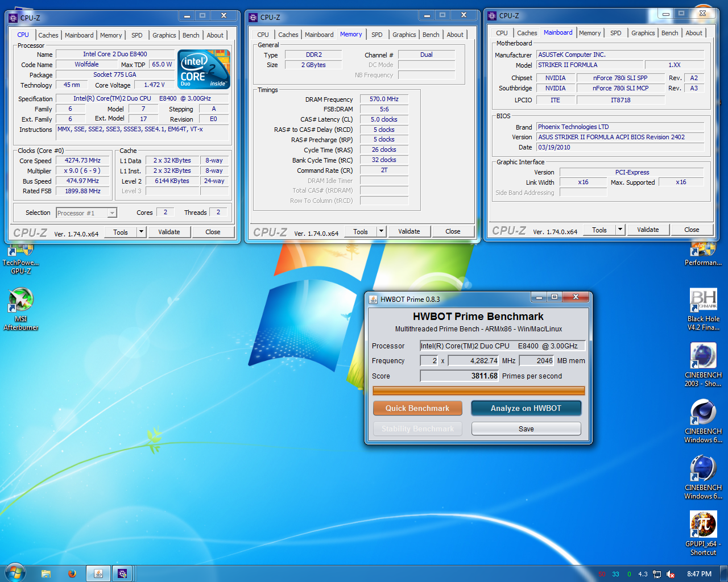
Task: Click Validate in right CPU-Z window
Action: coord(648,230)
